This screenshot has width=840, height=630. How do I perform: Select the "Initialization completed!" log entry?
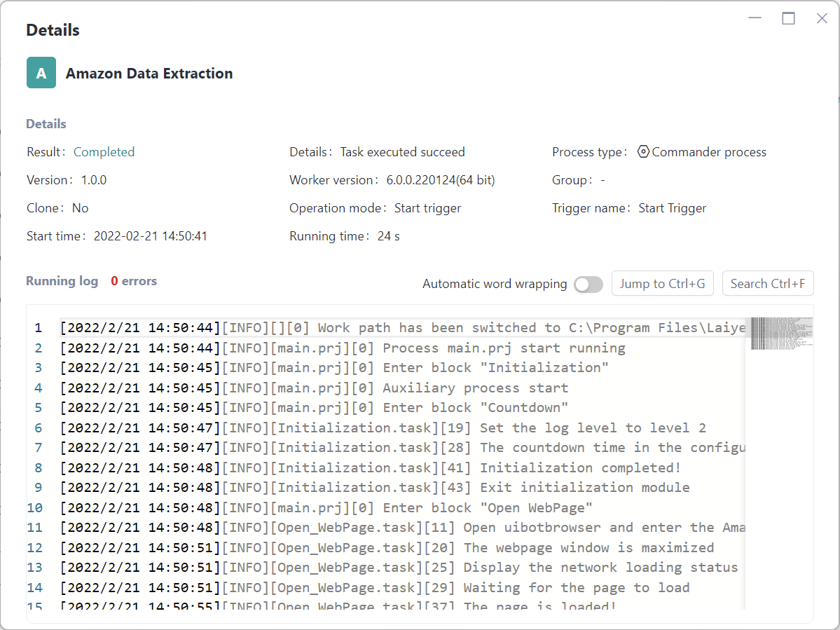click(580, 468)
